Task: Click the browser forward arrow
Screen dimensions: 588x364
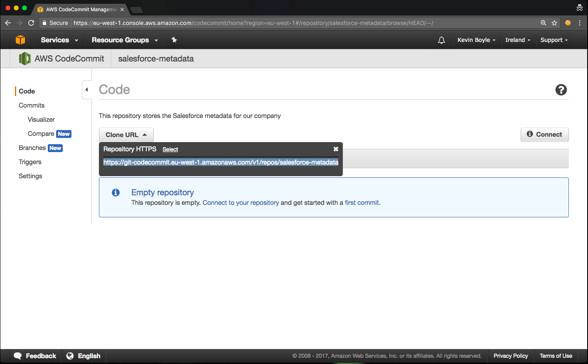Action: [20, 23]
